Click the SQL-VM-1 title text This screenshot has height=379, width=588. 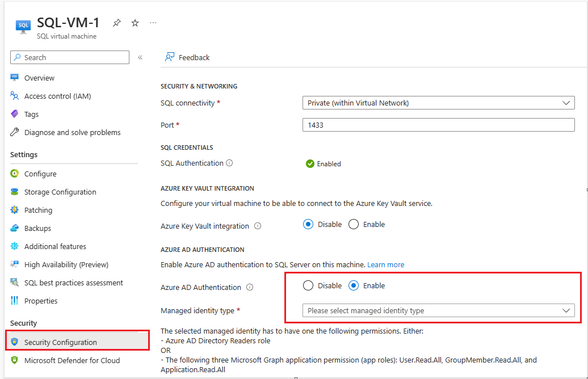coord(68,23)
